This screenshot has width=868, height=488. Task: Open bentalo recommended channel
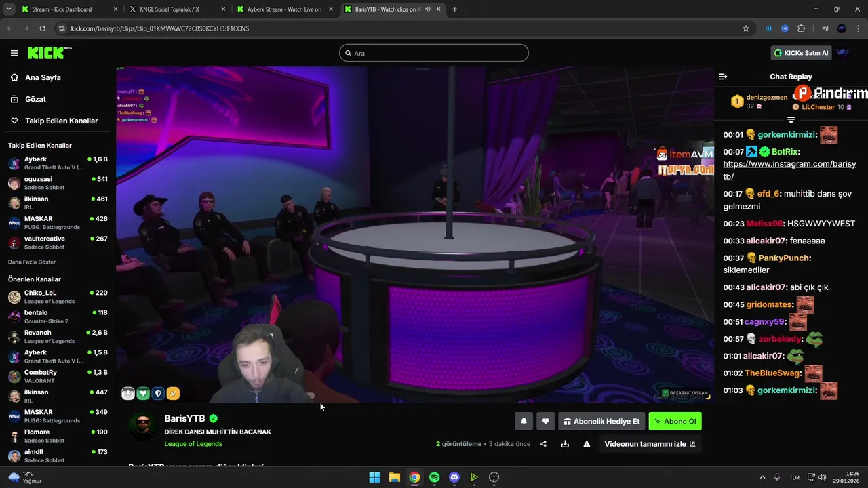pyautogui.click(x=58, y=317)
